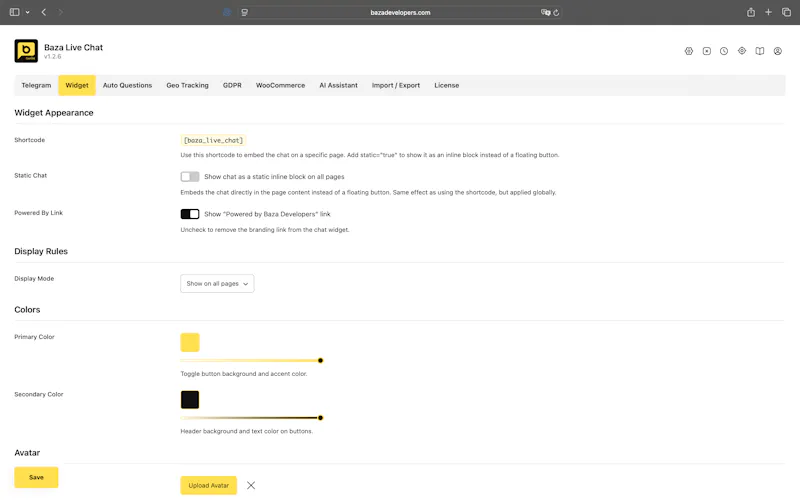
Task: Enable the Static Chat toggle
Action: point(190,177)
